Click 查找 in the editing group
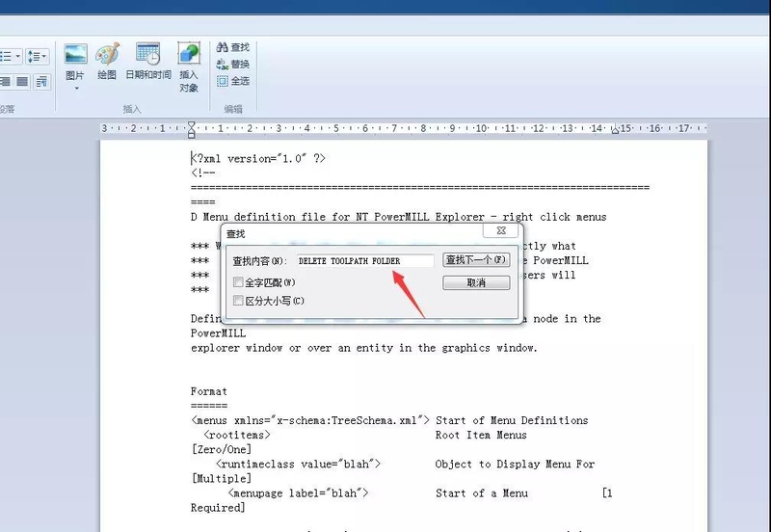Screen dimensions: 771x532 click(233, 47)
